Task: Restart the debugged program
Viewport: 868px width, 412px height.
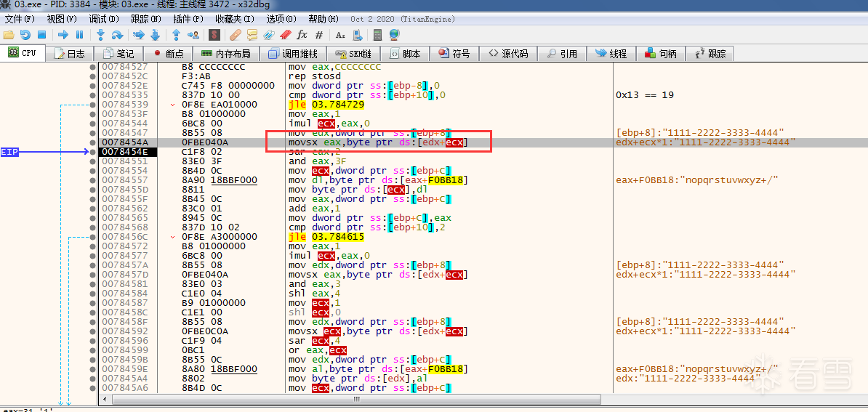Action: [25, 35]
